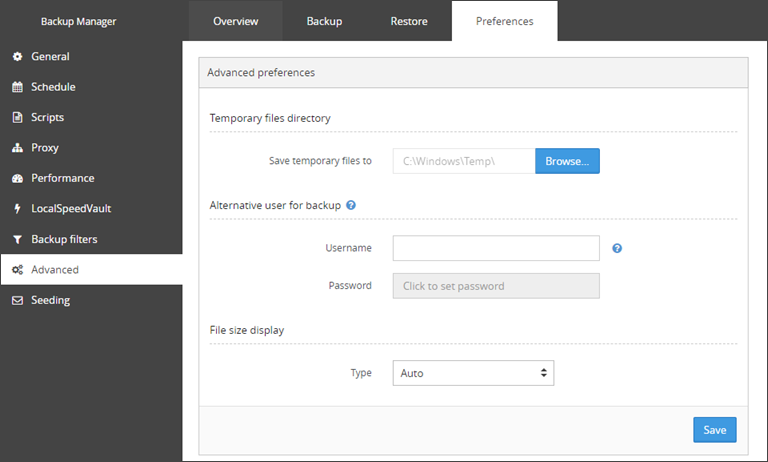Click the Scripts document icon
This screenshot has width=768, height=462.
(17, 118)
